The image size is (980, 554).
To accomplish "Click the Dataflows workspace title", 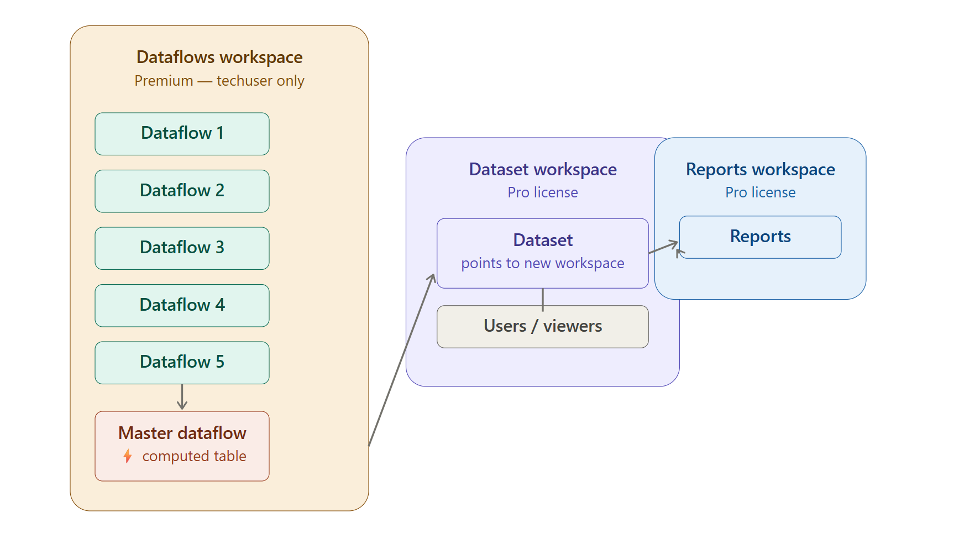I will 219,57.
